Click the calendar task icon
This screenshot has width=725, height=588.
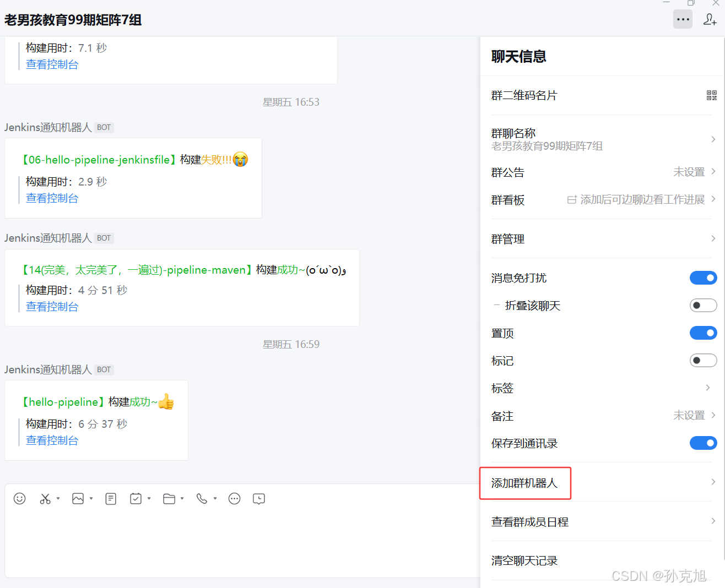click(136, 499)
